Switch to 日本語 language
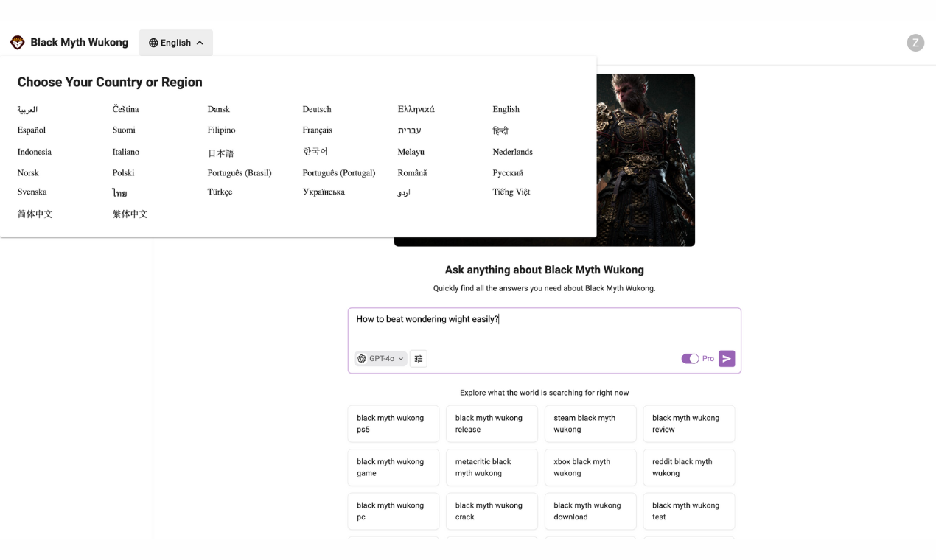This screenshot has width=936, height=560. (221, 153)
